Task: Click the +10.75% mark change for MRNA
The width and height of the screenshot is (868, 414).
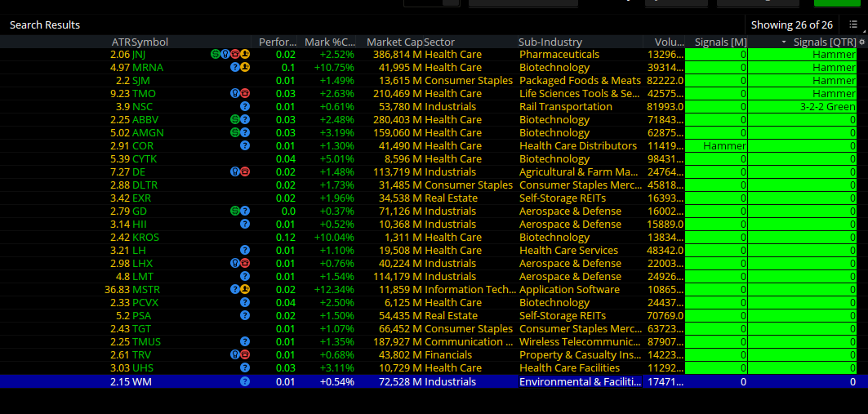Action: click(x=334, y=68)
